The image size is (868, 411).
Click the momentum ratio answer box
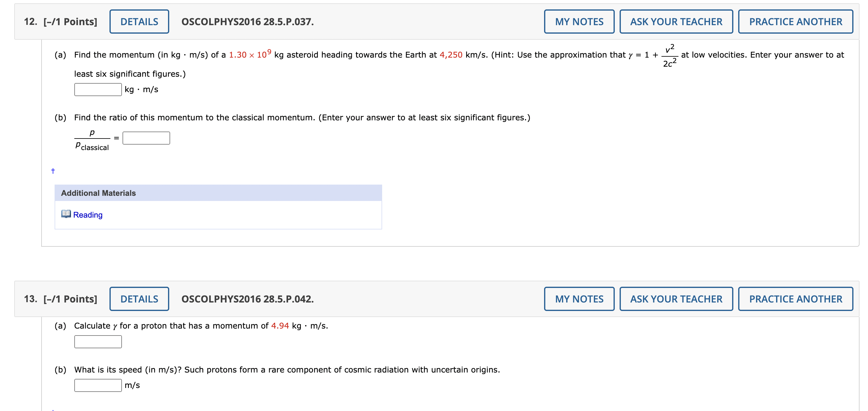[146, 138]
